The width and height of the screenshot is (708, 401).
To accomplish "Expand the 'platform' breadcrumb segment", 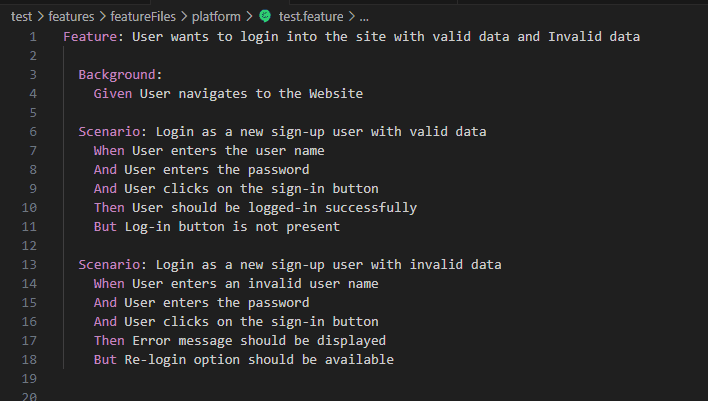I will (x=216, y=17).
